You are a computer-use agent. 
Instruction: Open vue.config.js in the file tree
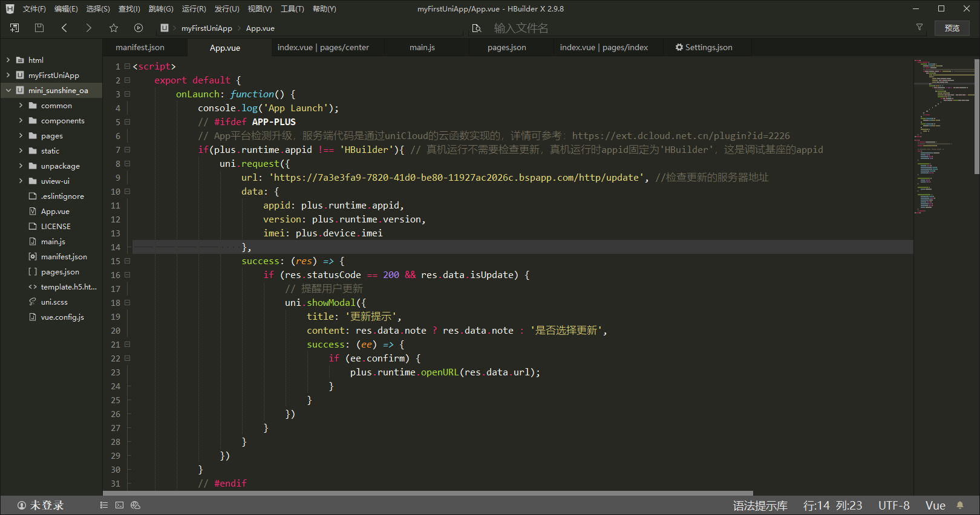pos(62,317)
